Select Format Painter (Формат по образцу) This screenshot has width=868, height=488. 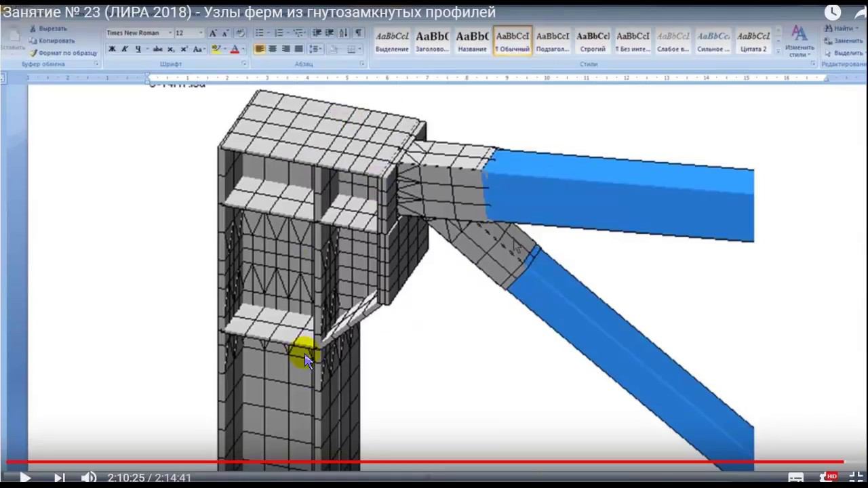pos(63,52)
